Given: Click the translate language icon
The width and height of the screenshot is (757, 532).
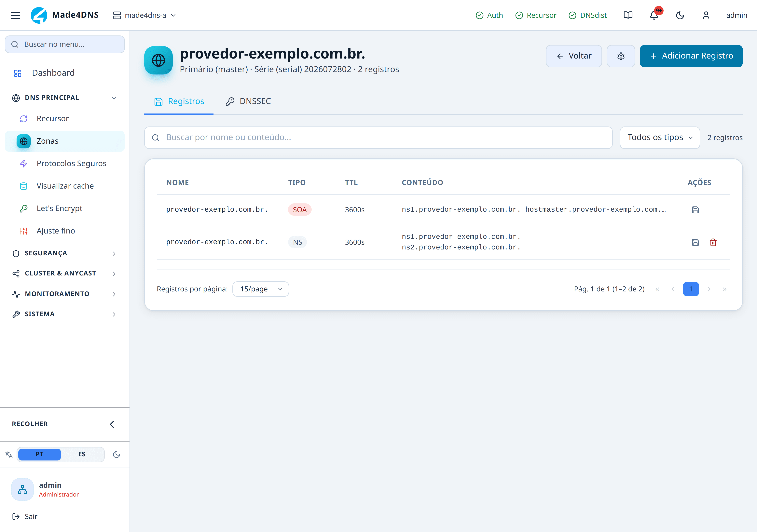Looking at the screenshot, I should [x=9, y=455].
